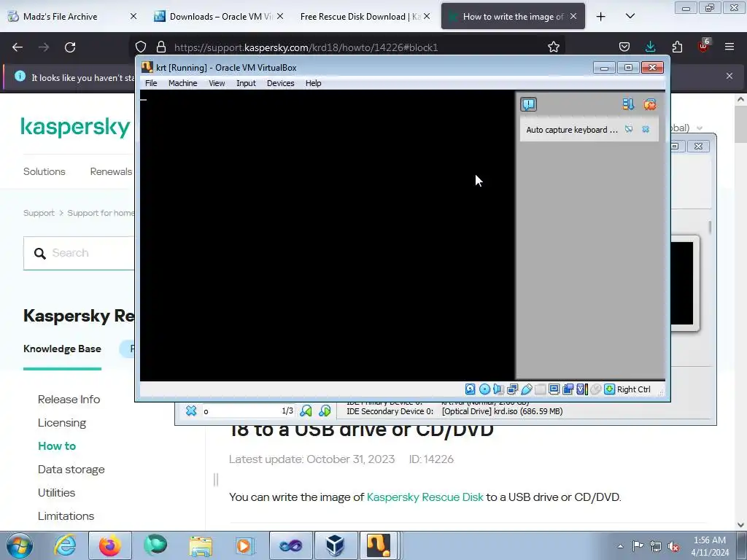Open the View menu in VM window

click(x=217, y=83)
